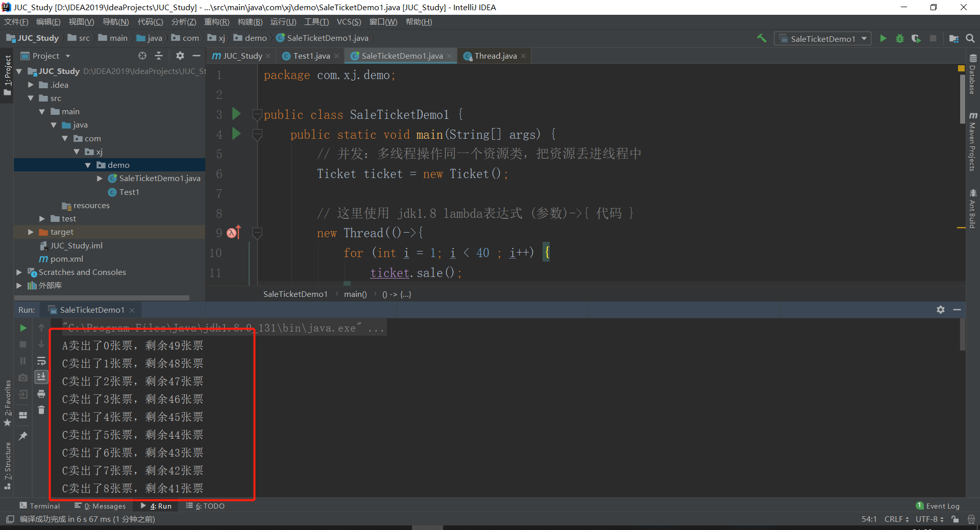Viewport: 980px width, 530px height.
Task: Toggle scroll to end in Run console
Action: (x=41, y=377)
